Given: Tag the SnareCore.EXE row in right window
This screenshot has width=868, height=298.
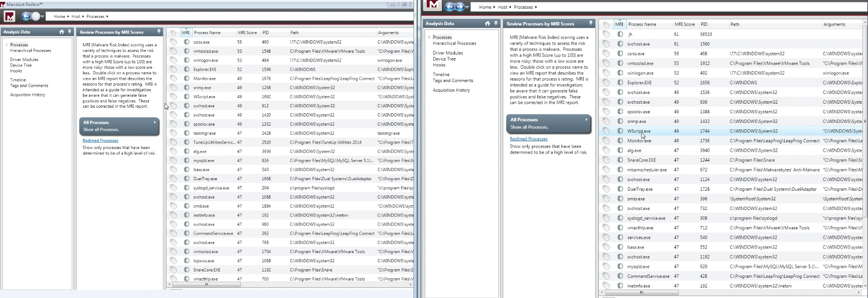Looking at the screenshot, I should click(606, 160).
